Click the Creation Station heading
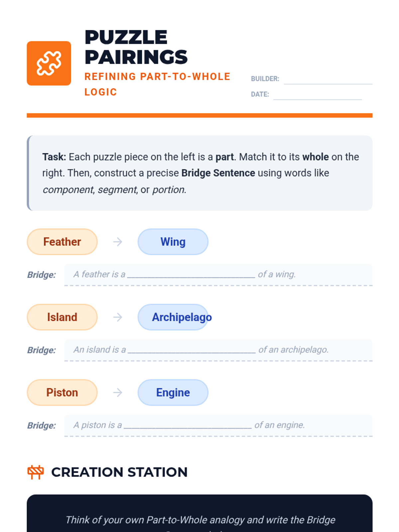The height and width of the screenshot is (532, 399). pos(119,472)
